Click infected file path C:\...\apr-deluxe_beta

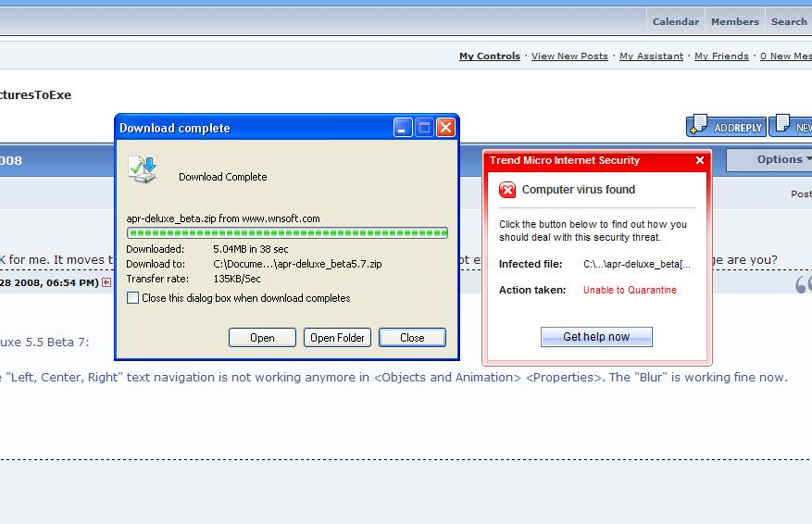pos(637,264)
